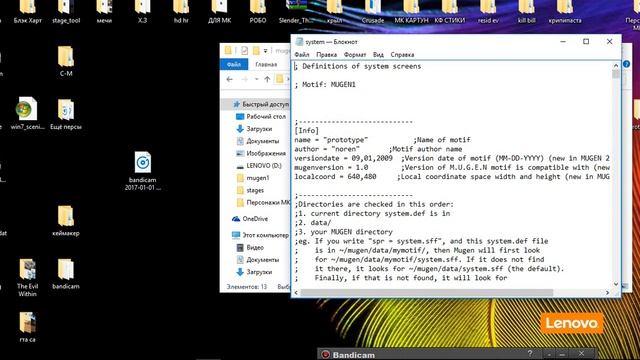This screenshot has width=640, height=360.
Task: Select the кеймакер desktop folder
Action: click(66, 220)
